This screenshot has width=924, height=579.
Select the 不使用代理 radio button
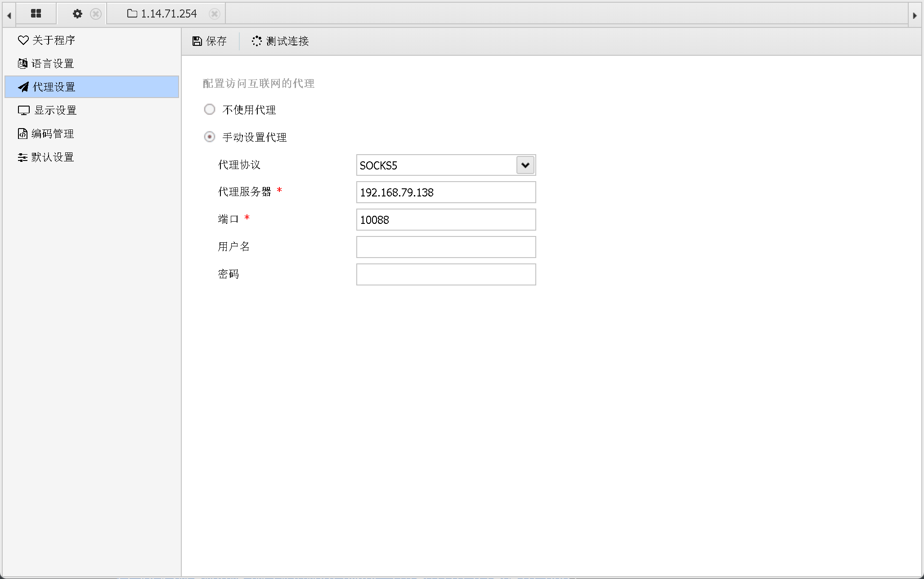(x=210, y=110)
